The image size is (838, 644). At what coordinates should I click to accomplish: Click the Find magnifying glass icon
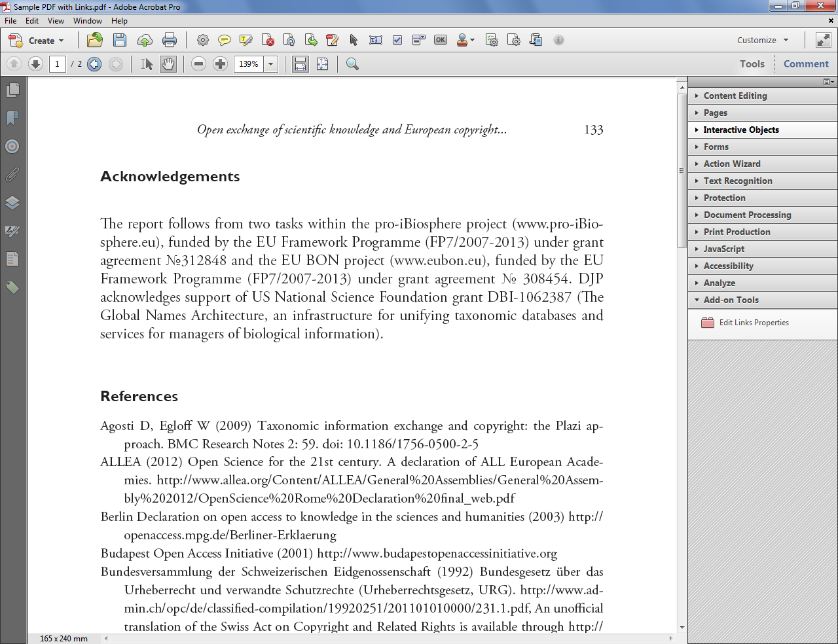353,63
